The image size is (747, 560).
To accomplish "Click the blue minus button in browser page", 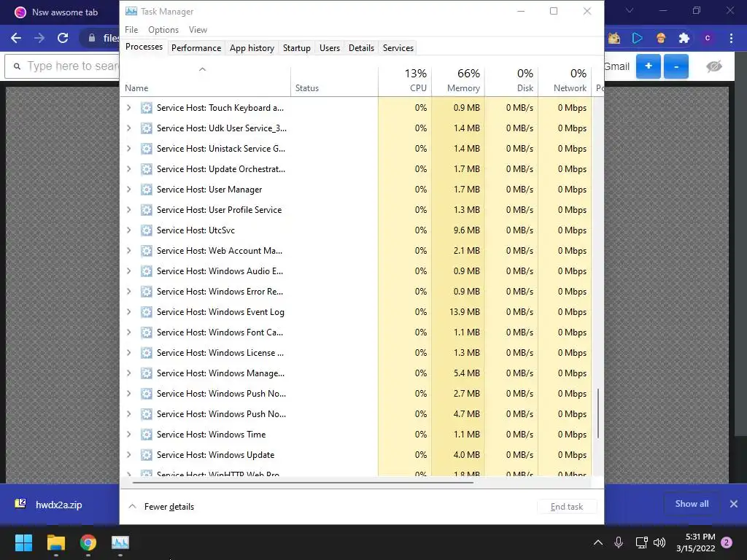I will (676, 66).
